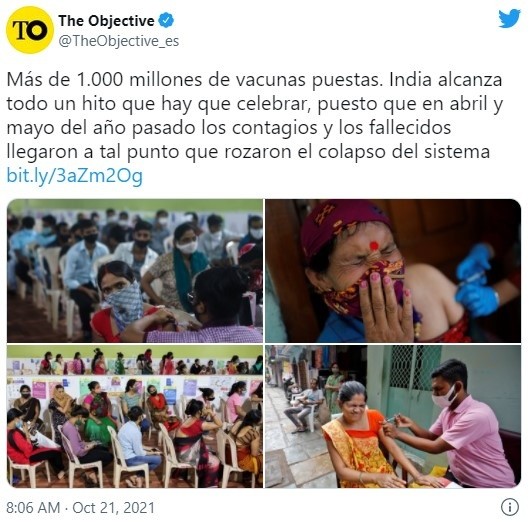Open the bit.ly/3aZm2Og link
The width and height of the screenshot is (531, 522).
[75, 176]
